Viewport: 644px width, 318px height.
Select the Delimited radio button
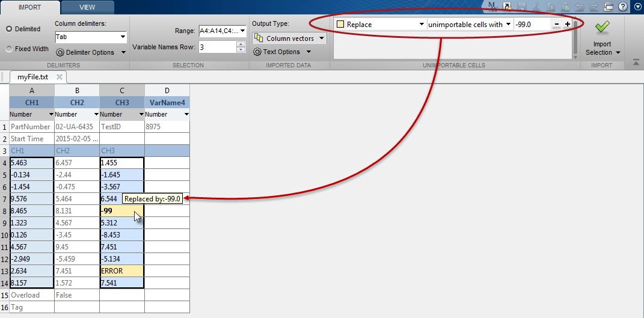10,29
